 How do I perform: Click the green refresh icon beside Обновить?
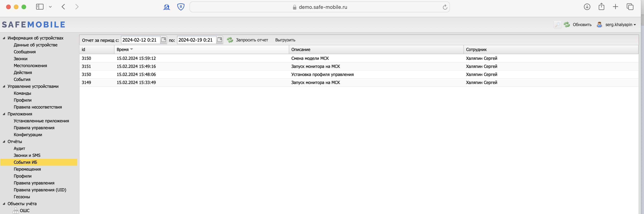[x=567, y=25]
